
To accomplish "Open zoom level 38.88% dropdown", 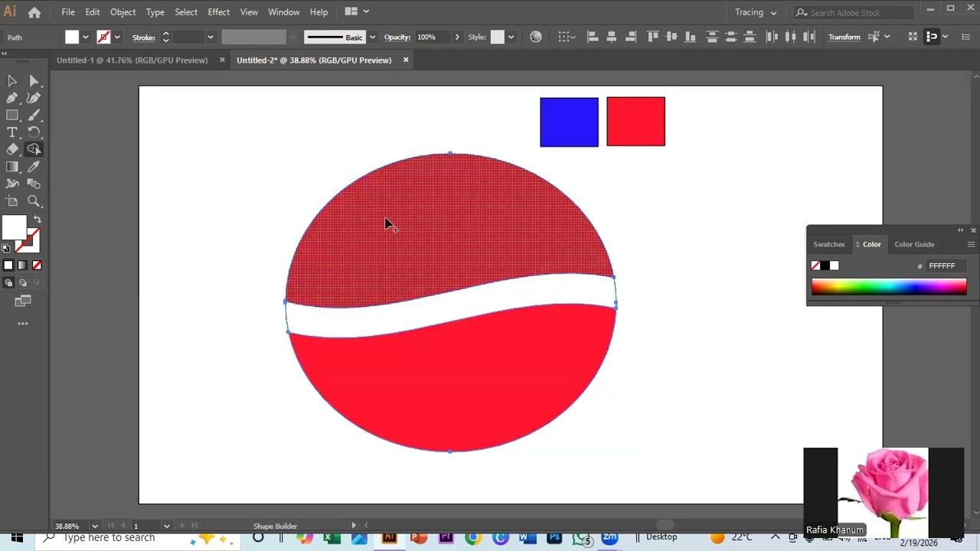I will coord(95,526).
